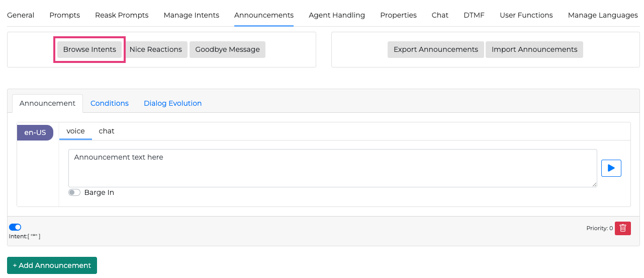644x278 pixels.
Task: Click Import Announcements
Action: point(534,49)
